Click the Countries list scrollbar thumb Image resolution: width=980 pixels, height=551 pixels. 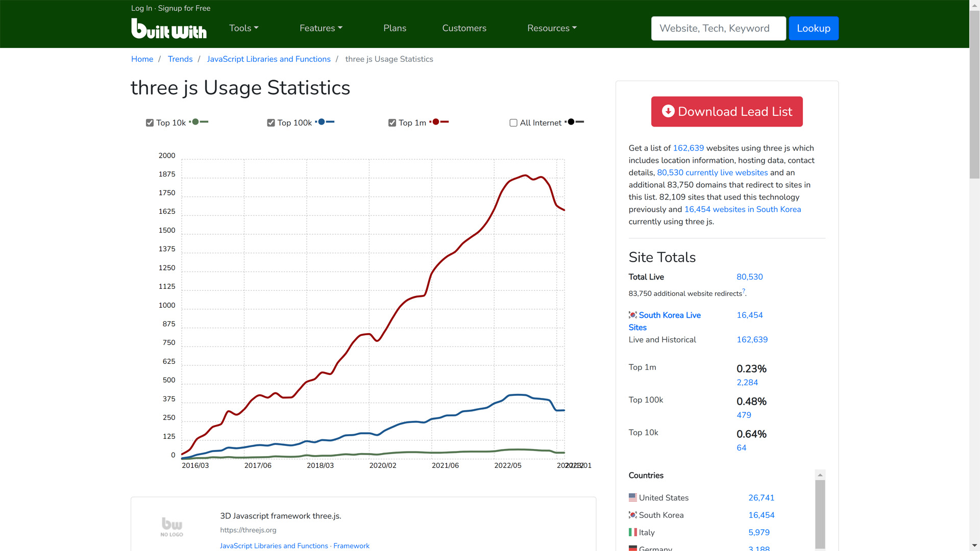point(820,514)
